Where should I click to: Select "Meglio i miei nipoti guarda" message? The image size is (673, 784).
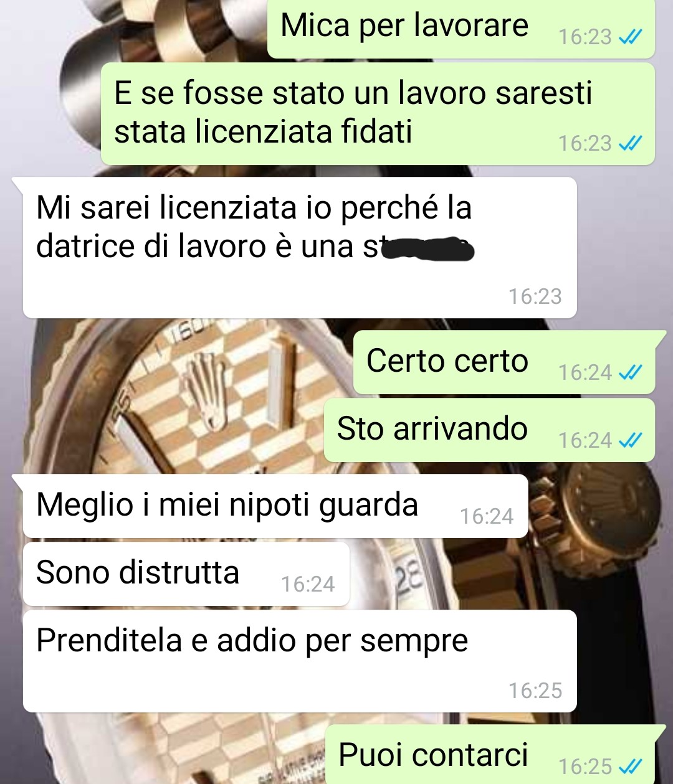tap(275, 506)
